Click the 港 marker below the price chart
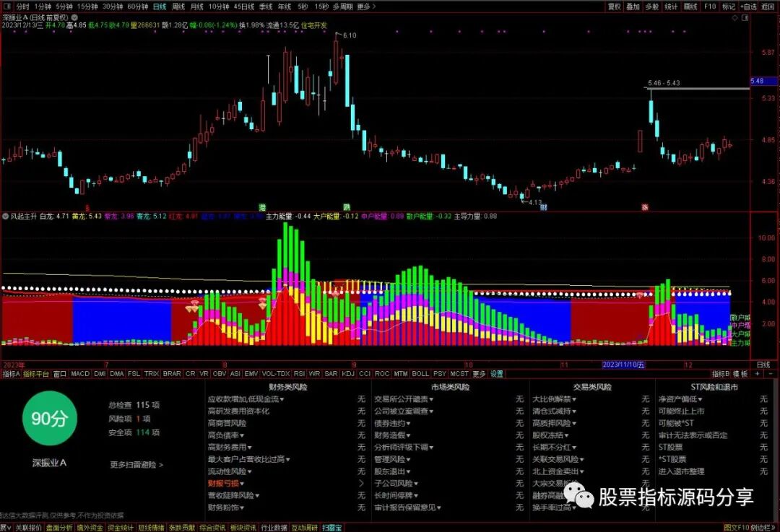 tap(262, 207)
